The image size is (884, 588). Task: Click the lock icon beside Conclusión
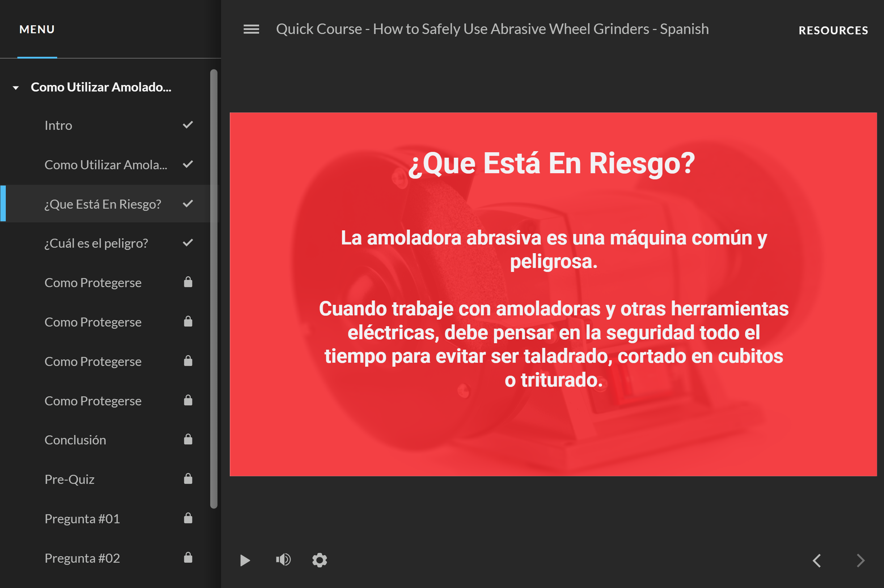pyautogui.click(x=188, y=439)
